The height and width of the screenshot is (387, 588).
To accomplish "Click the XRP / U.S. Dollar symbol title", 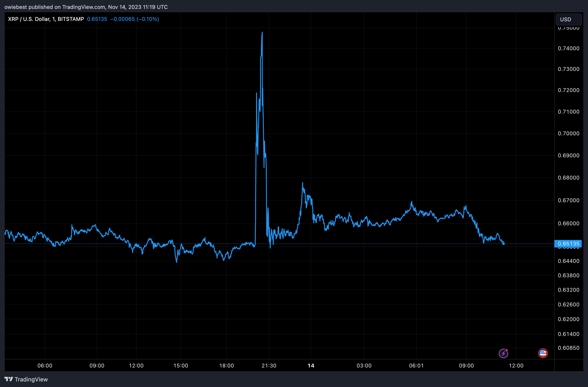I will [x=46, y=19].
